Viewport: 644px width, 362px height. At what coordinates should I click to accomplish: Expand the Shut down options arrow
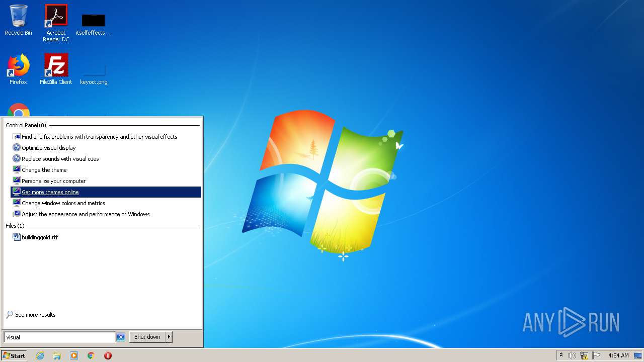(169, 337)
